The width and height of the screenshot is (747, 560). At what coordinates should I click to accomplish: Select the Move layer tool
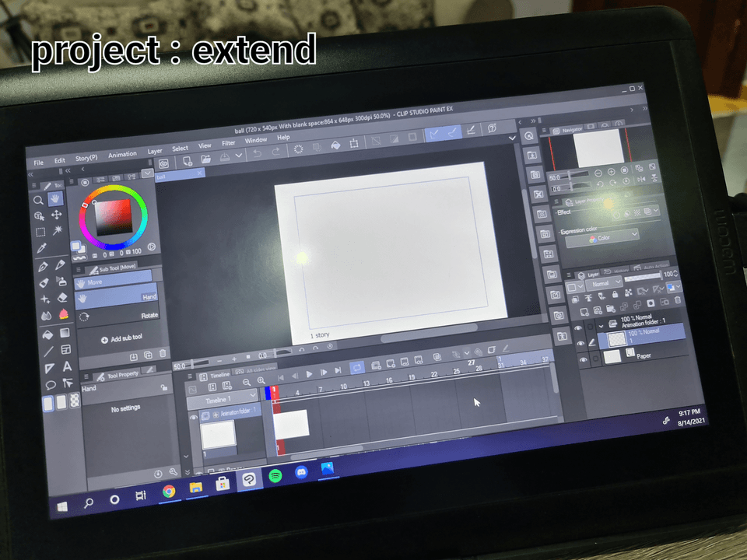click(57, 215)
